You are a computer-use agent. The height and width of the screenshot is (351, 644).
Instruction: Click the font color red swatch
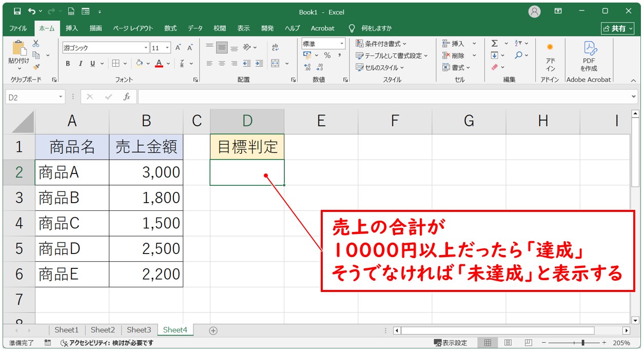coord(159,64)
